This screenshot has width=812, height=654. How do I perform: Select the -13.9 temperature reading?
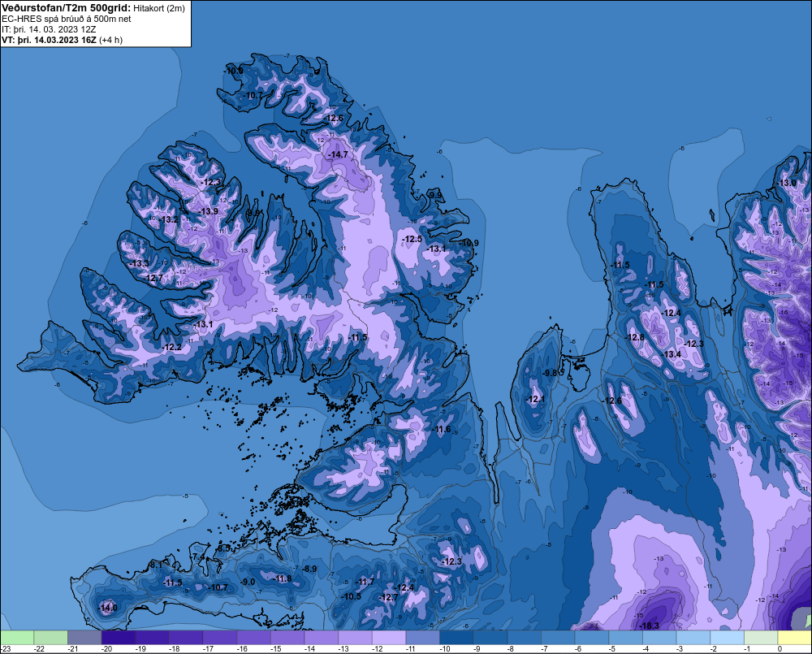(x=209, y=211)
